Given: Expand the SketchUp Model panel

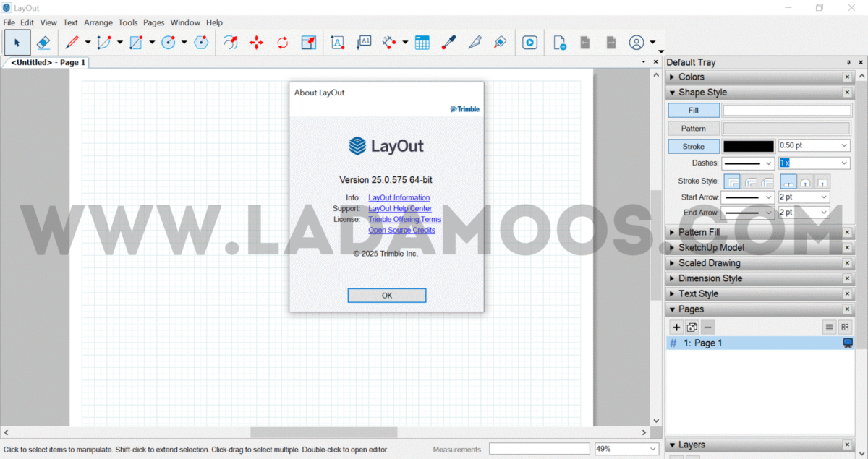Looking at the screenshot, I should [x=711, y=248].
